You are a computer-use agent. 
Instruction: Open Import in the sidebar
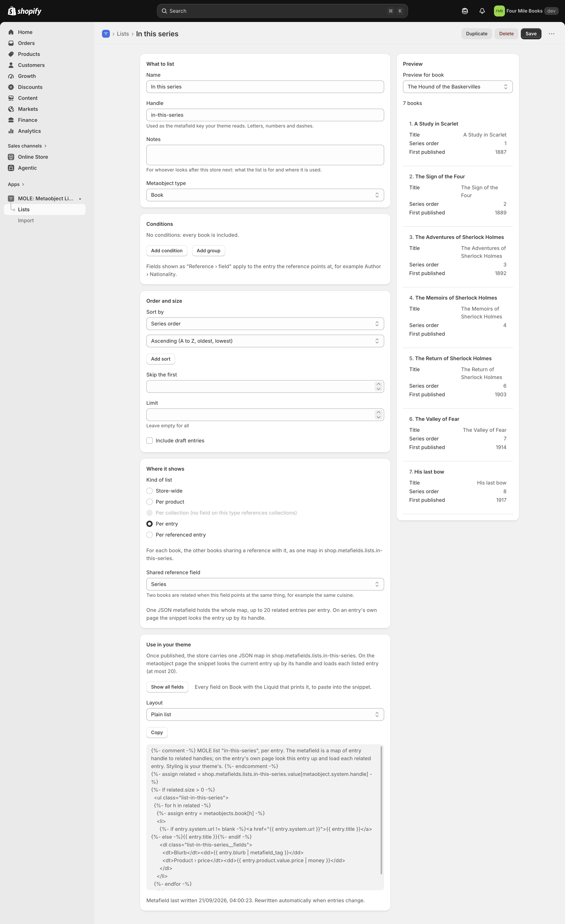[45, 221]
